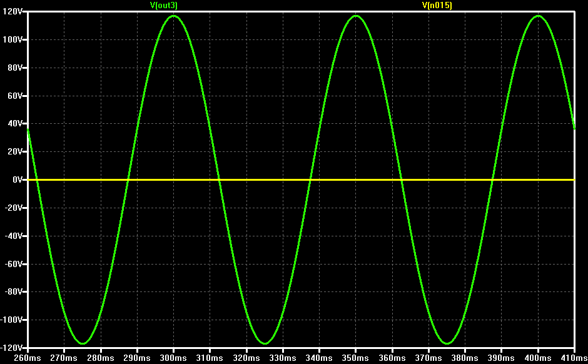Click the 300ms time axis label
588x364 pixels.
tap(173, 358)
